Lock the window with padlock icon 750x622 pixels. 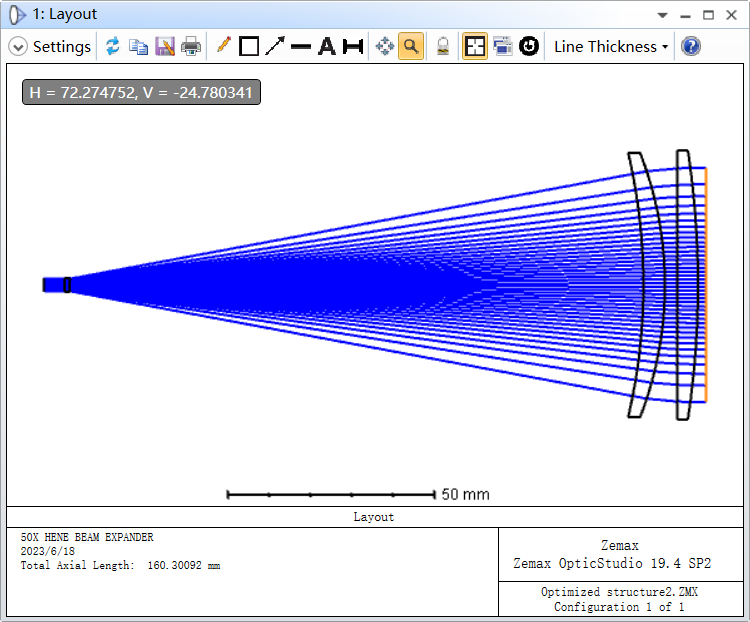[443, 47]
